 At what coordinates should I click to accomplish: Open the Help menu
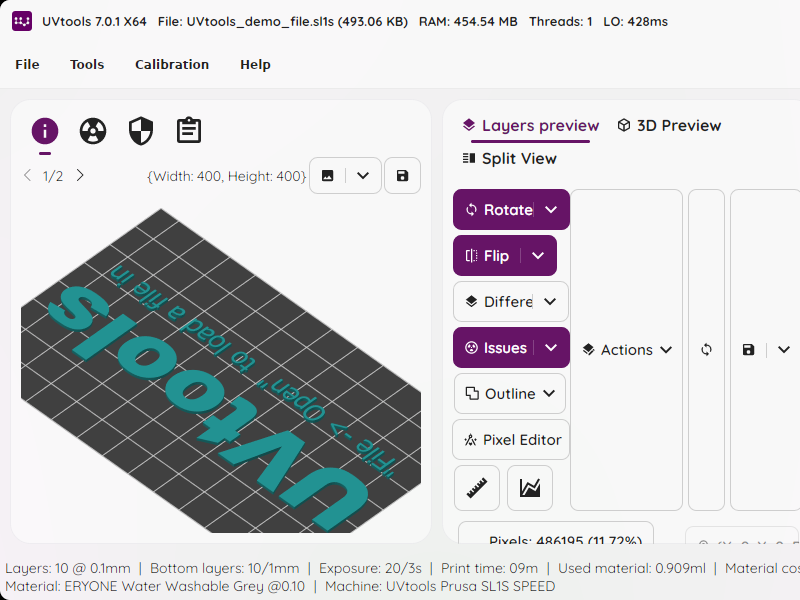[x=255, y=64]
